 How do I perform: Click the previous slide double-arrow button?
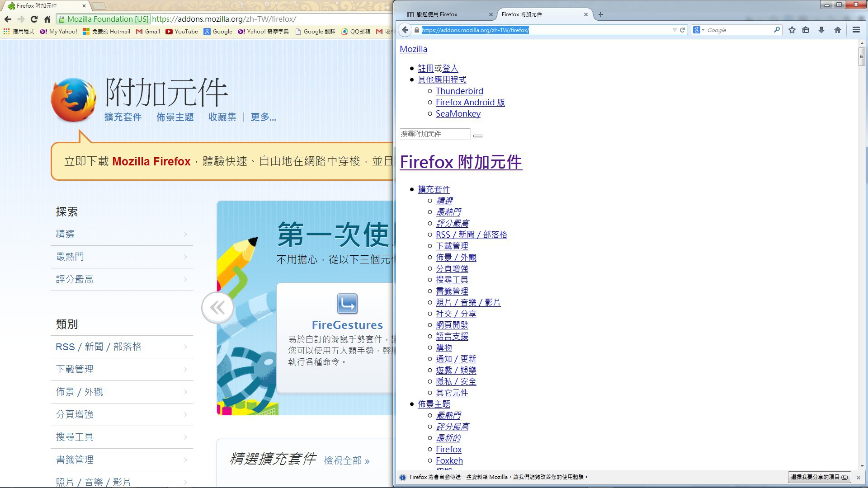pyautogui.click(x=217, y=308)
